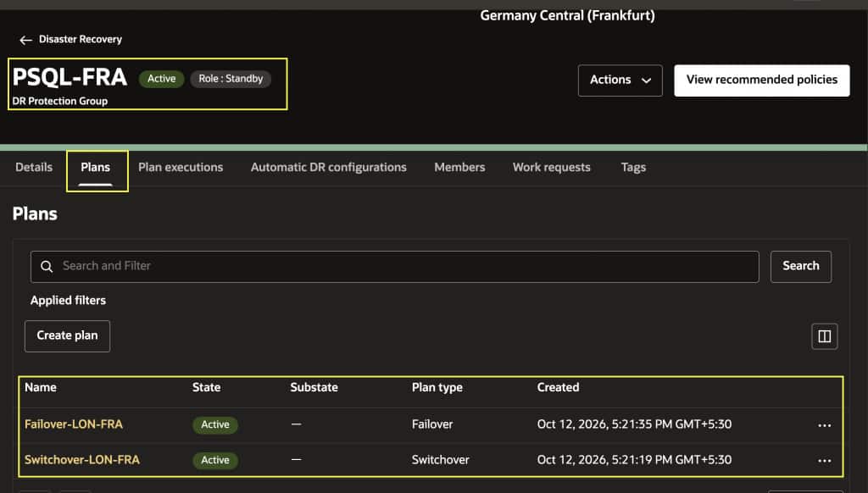
Task: Click created date Oct 12, 2026, 5:21:19 PM
Action: tap(634, 460)
